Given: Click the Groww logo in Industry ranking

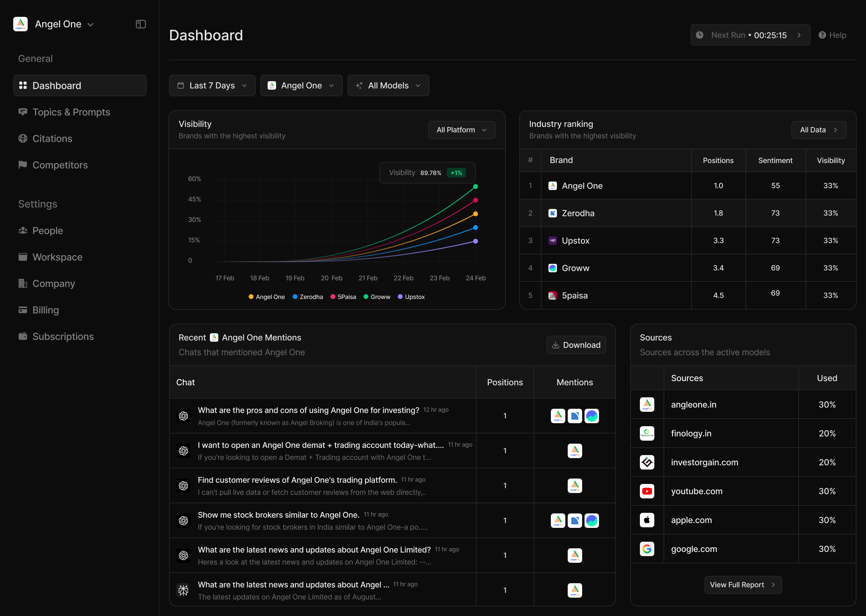Looking at the screenshot, I should pyautogui.click(x=552, y=268).
